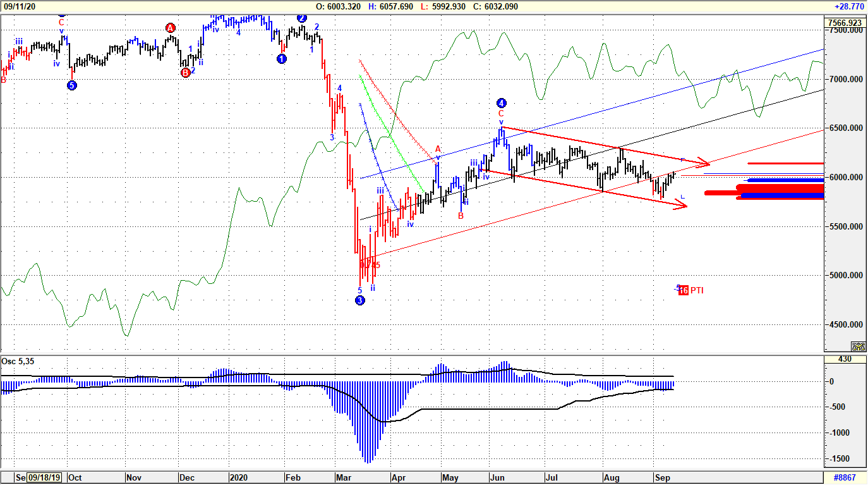Click the 2020 label on the time axis
The height and width of the screenshot is (485, 868).
coord(238,478)
